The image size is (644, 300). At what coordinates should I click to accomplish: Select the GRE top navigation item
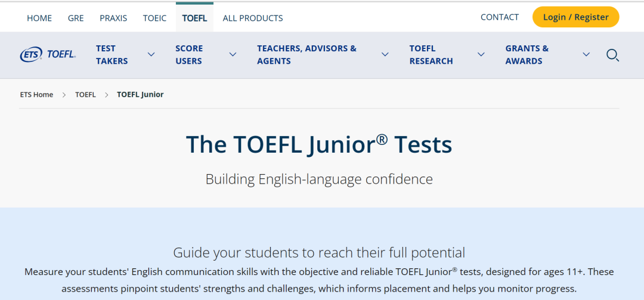point(76,18)
